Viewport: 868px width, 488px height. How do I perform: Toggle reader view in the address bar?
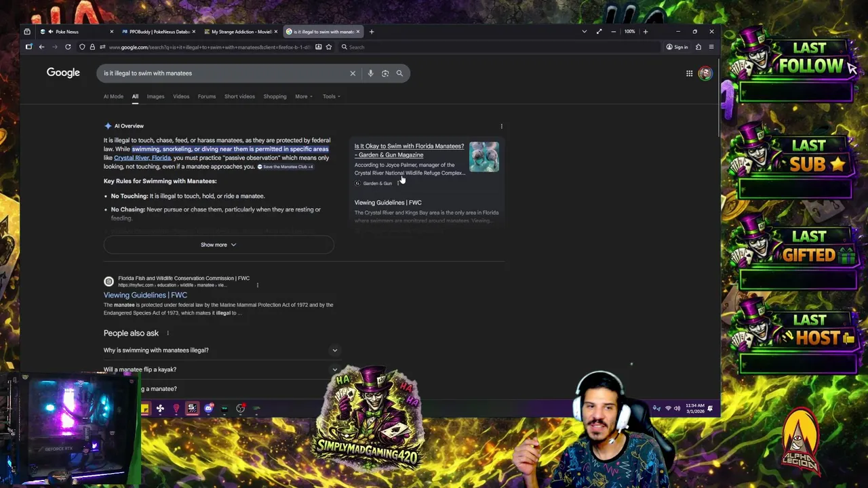click(x=318, y=47)
